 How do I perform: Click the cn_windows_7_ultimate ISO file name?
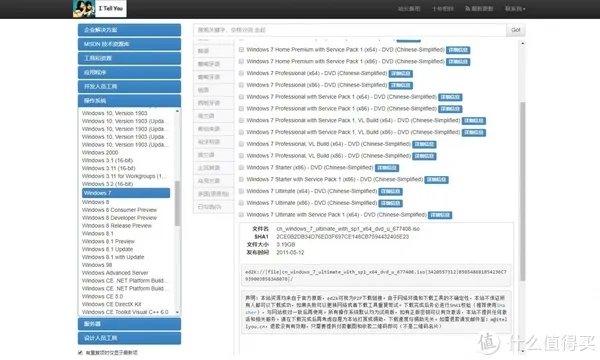[x=348, y=229]
